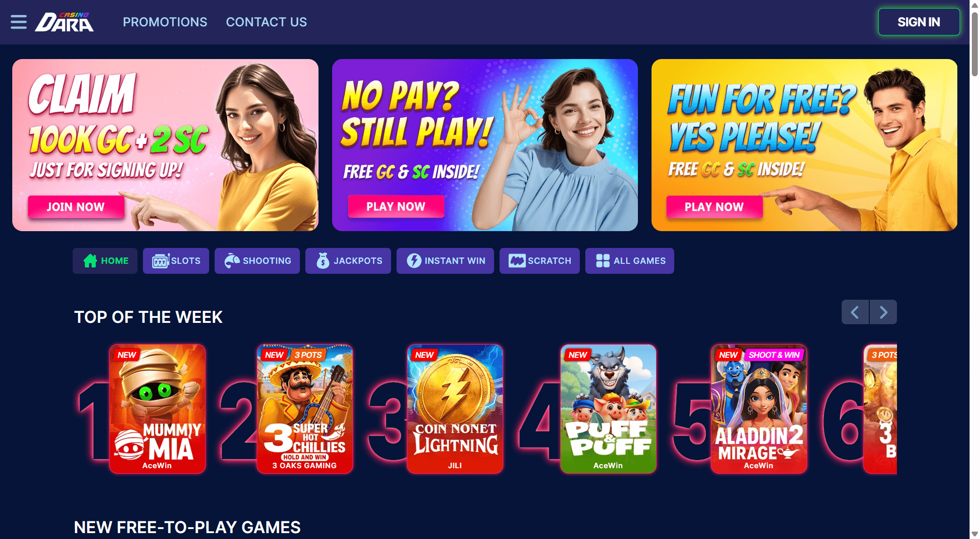Open Jackpots via money bag icon
Image resolution: width=980 pixels, height=539 pixels.
323,261
